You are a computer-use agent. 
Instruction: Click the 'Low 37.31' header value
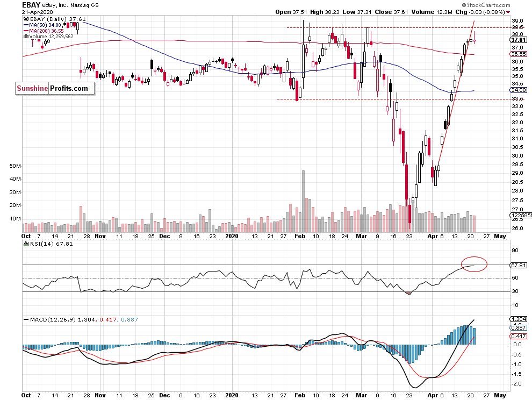pos(357,12)
